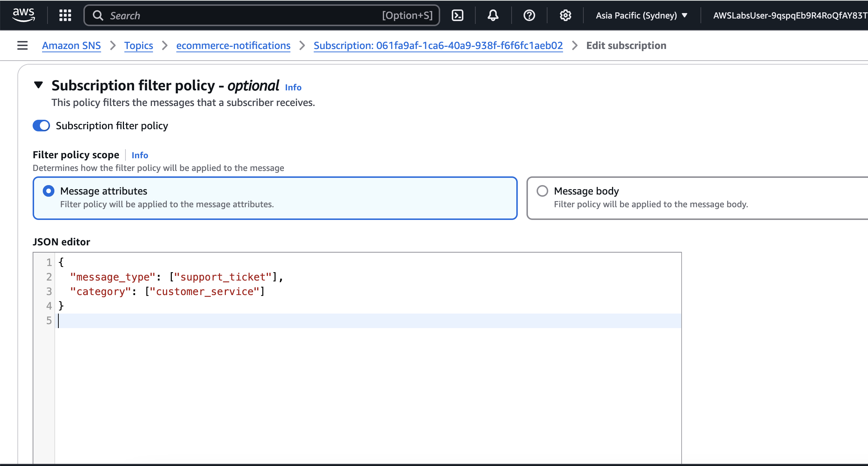Click the search magnifier icon
Image resolution: width=868 pixels, height=466 pixels.
pos(98,15)
